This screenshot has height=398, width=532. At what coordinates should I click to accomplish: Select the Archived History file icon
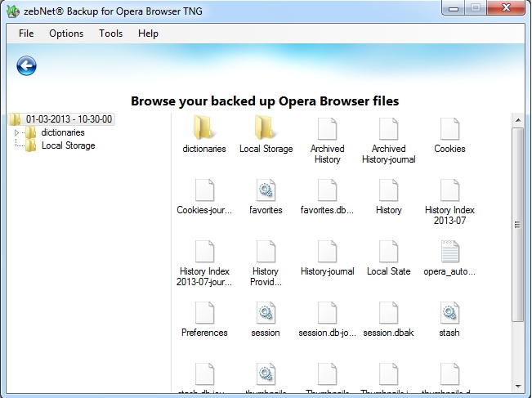pos(327,128)
